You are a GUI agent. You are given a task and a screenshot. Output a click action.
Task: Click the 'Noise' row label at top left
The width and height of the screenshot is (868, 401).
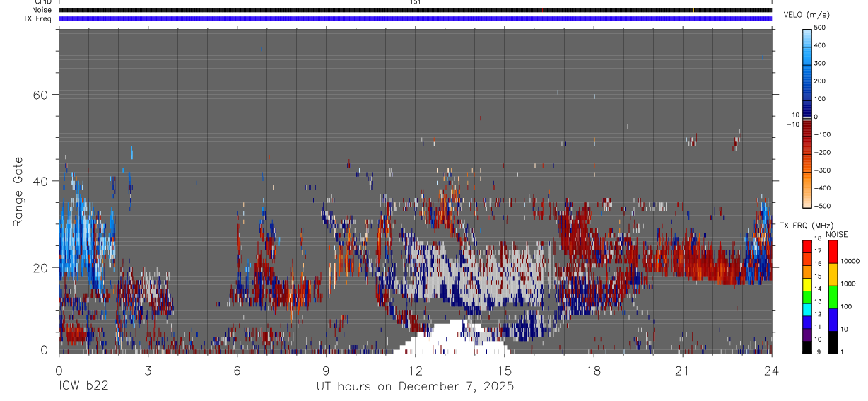(42, 10)
